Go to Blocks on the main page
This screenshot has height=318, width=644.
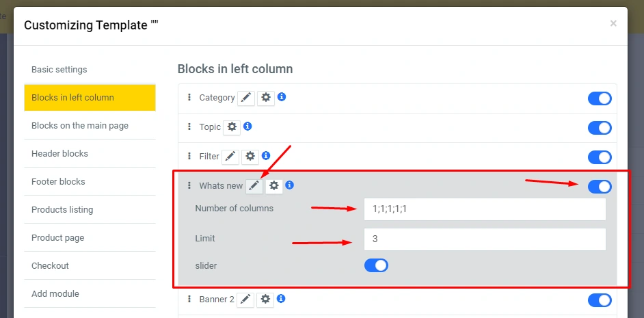(80, 126)
